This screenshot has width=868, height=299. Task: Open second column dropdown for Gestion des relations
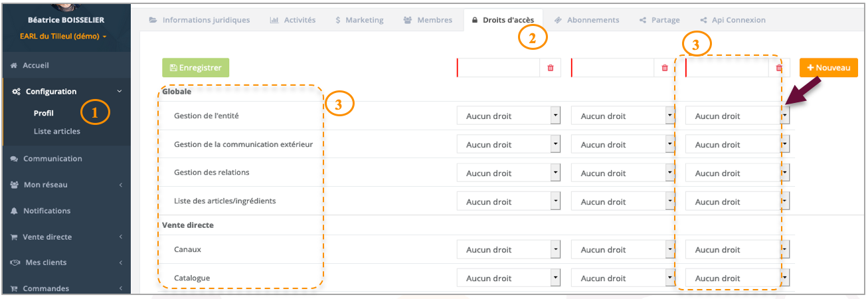pos(623,173)
